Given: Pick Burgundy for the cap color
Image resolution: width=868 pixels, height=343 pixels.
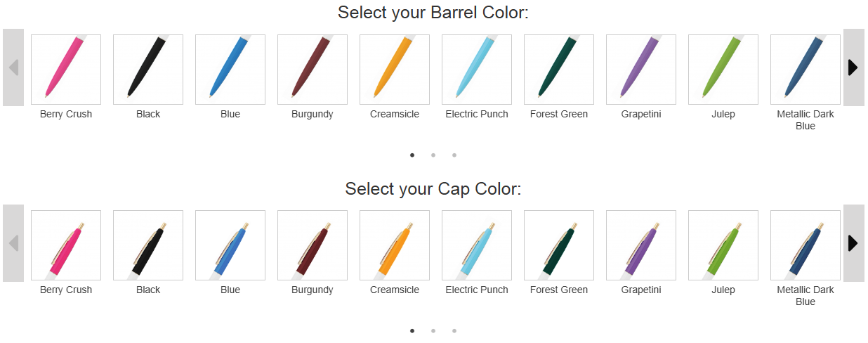Looking at the screenshot, I should pos(313,245).
